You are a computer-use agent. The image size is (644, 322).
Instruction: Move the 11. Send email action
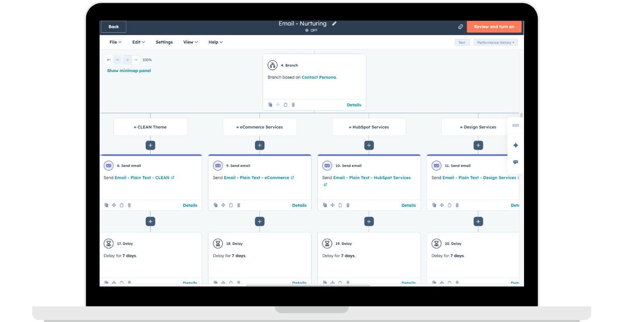(x=442, y=205)
